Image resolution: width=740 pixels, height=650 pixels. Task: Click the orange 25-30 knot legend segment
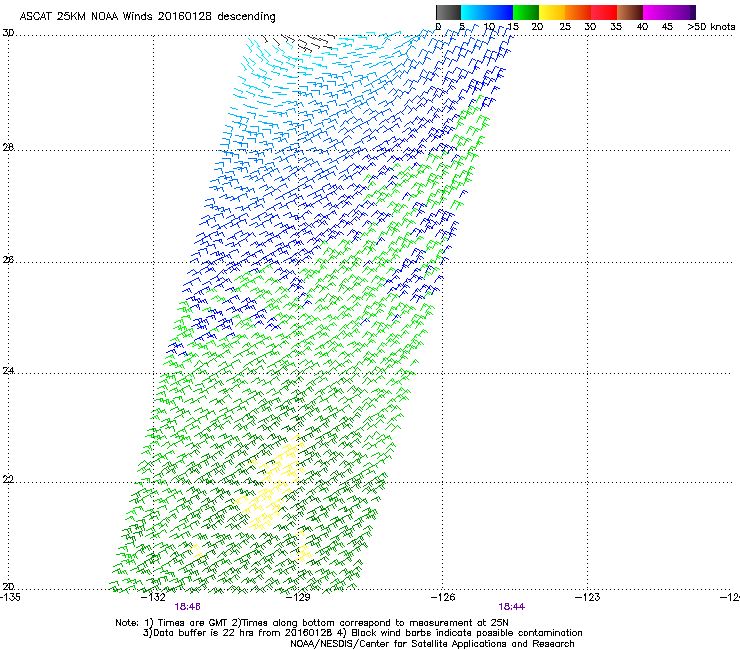[578, 12]
